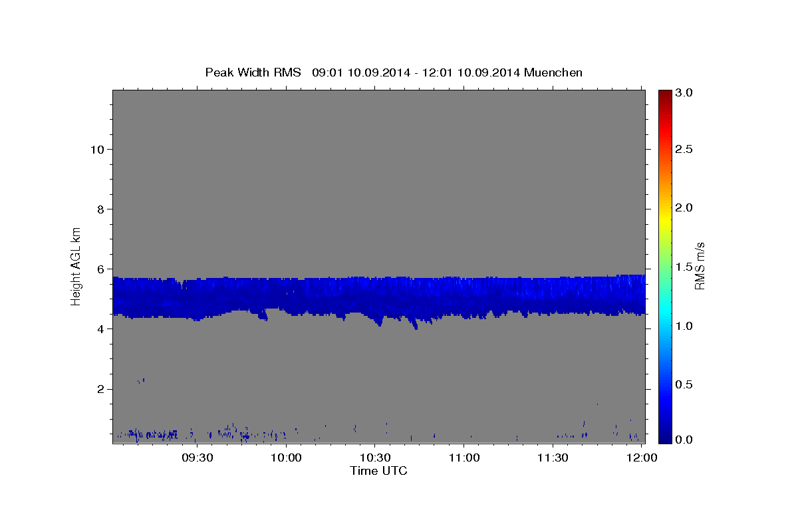The width and height of the screenshot is (798, 532).
Task: Click the colorbar value 2.0
Action: click(684, 208)
